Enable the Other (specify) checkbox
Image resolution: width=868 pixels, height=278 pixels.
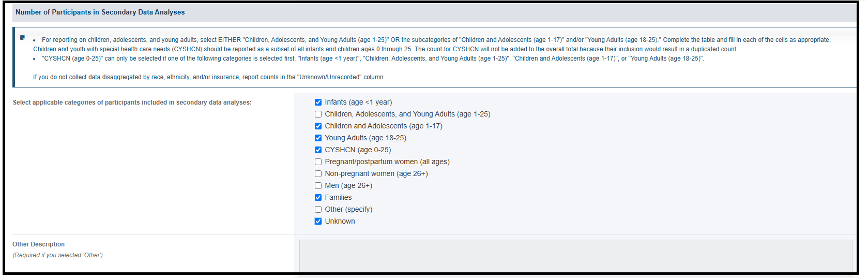(x=318, y=210)
